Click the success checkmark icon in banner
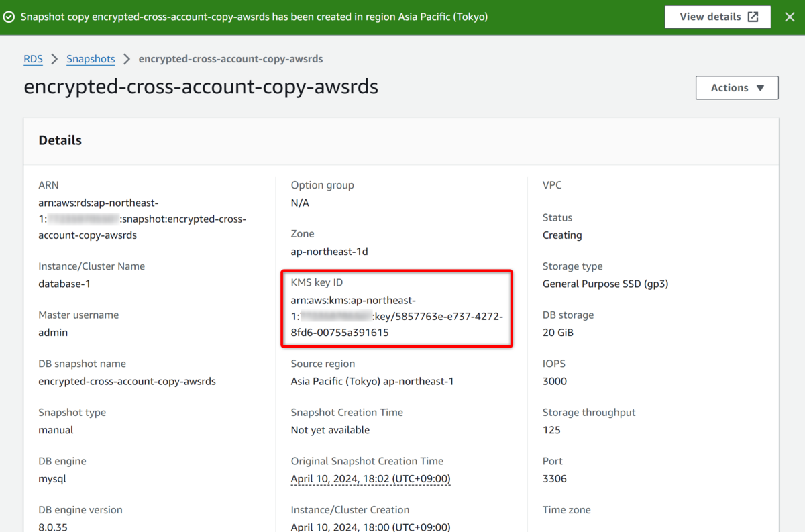This screenshot has width=805, height=532. (9, 17)
